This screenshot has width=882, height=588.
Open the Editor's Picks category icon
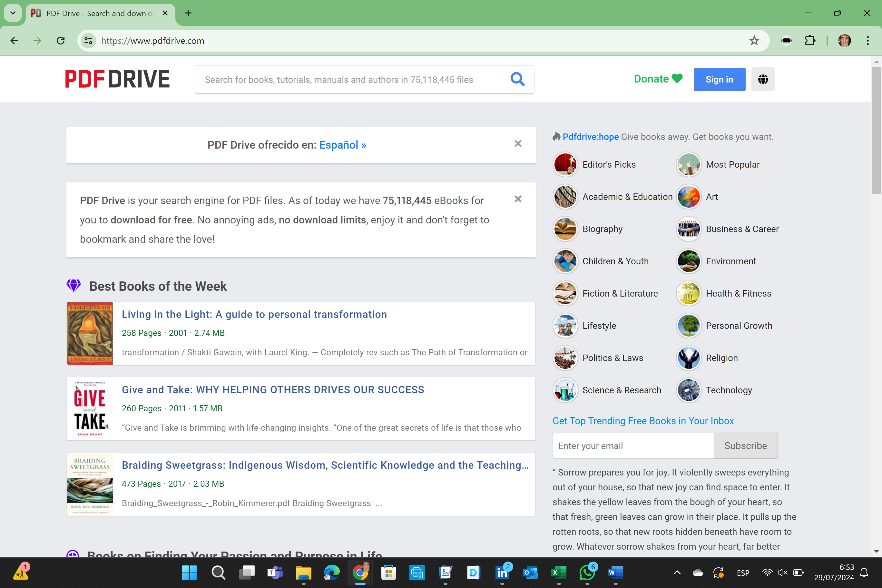point(565,164)
